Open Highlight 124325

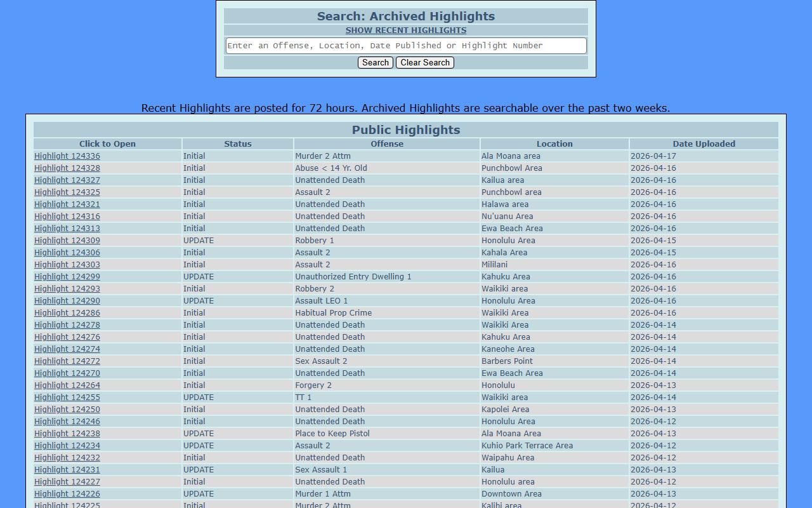coord(67,192)
